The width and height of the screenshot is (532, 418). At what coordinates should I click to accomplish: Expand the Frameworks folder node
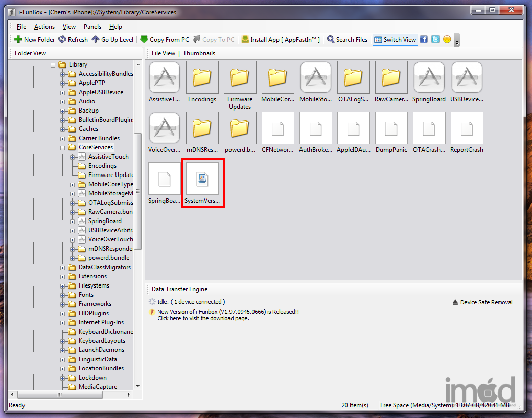coord(63,304)
